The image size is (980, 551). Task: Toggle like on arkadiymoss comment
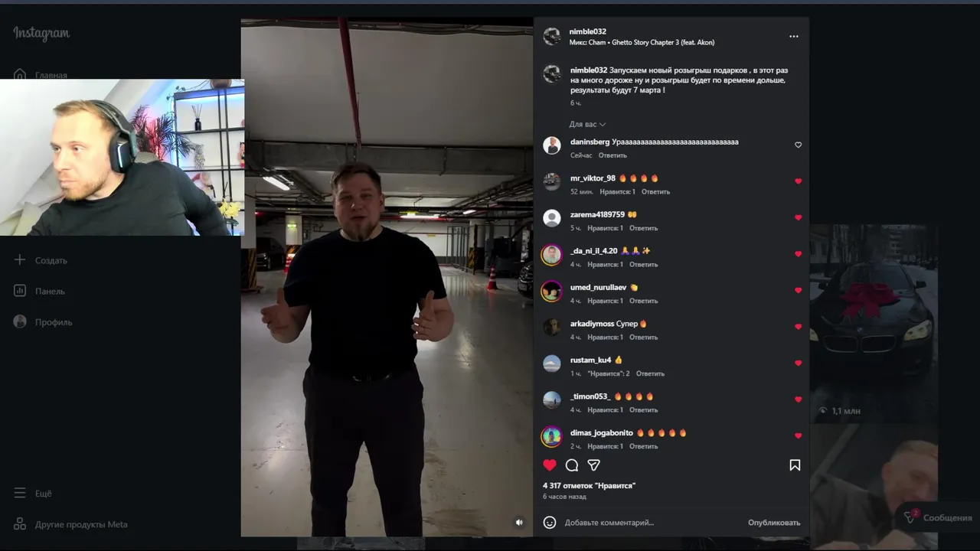tap(798, 327)
